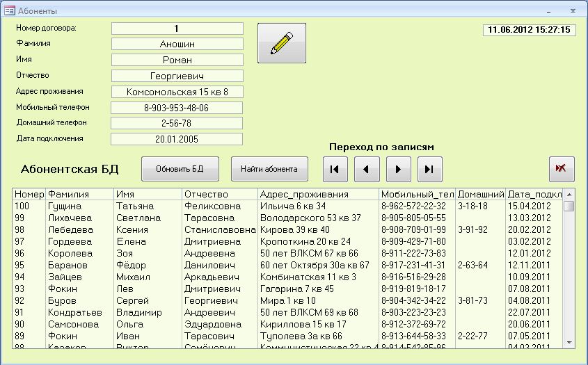Viewport: 588px width, 365px height.
Task: Go to the previous record
Action: tap(367, 169)
